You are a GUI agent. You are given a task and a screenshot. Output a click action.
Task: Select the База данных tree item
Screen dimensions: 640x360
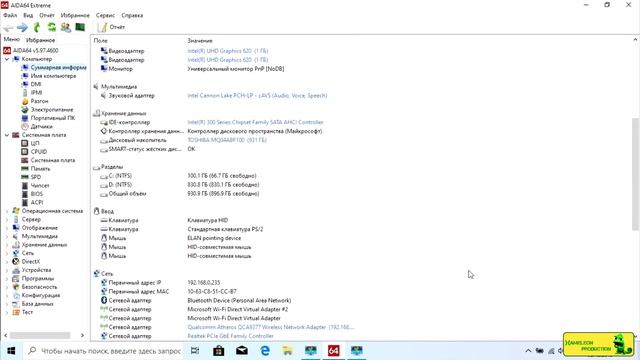click(38, 304)
